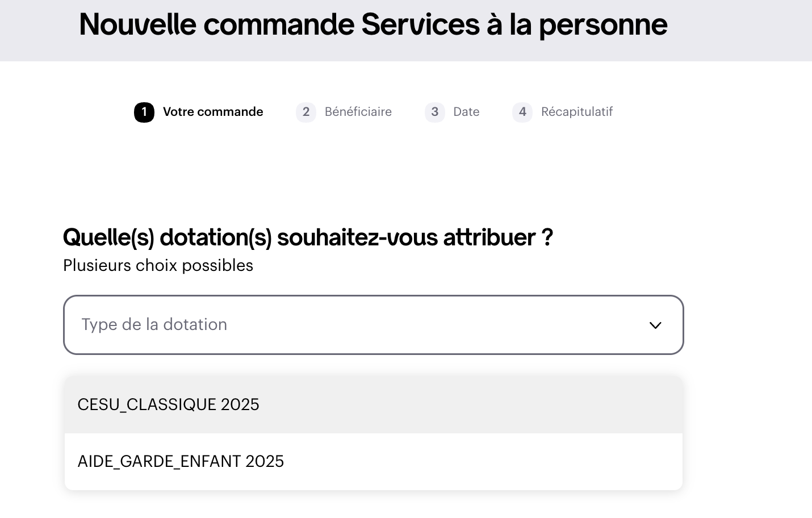
Task: Click the step 4 number badge
Action: pyautogui.click(x=522, y=112)
